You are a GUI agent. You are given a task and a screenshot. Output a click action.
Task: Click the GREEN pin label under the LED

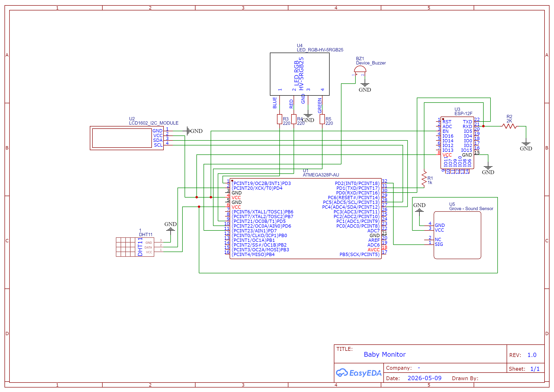coord(319,105)
